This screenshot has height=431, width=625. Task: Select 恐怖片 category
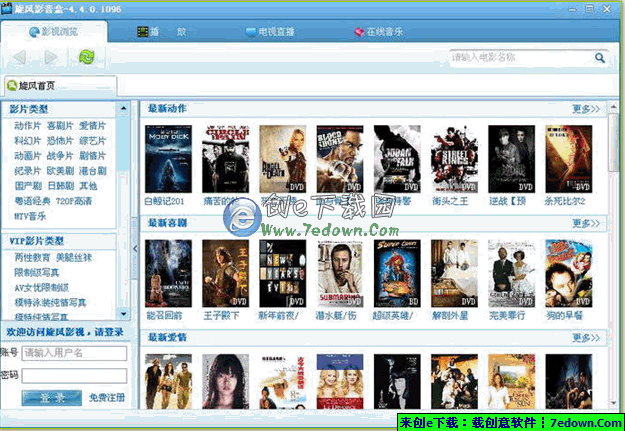coord(60,141)
